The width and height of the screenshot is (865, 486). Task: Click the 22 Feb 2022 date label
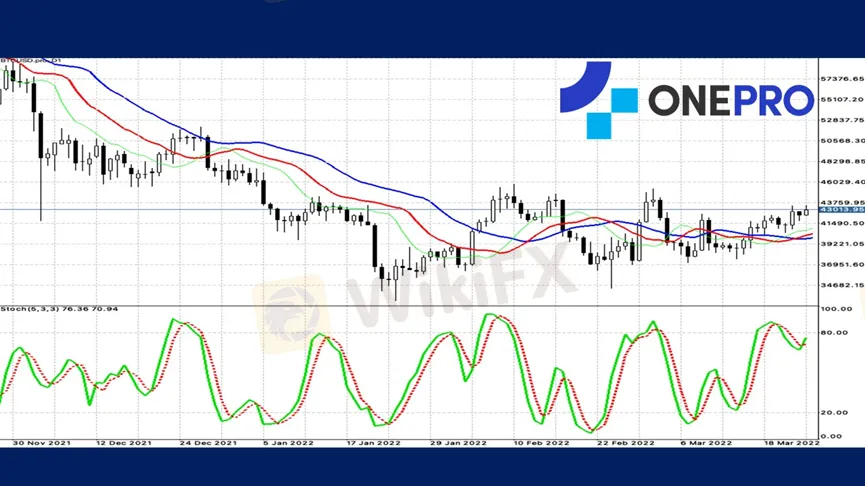pos(625,442)
